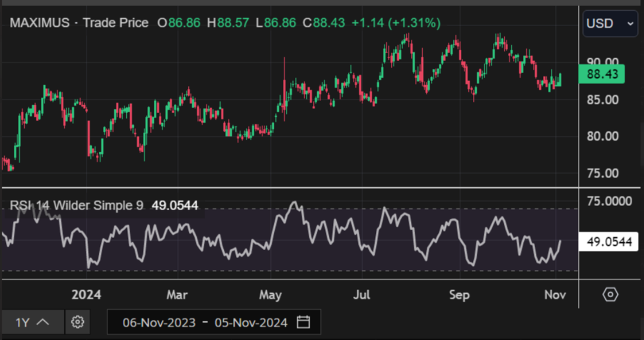The height and width of the screenshot is (340, 644).
Task: Open the chart settings gear icon
Action: [x=77, y=322]
